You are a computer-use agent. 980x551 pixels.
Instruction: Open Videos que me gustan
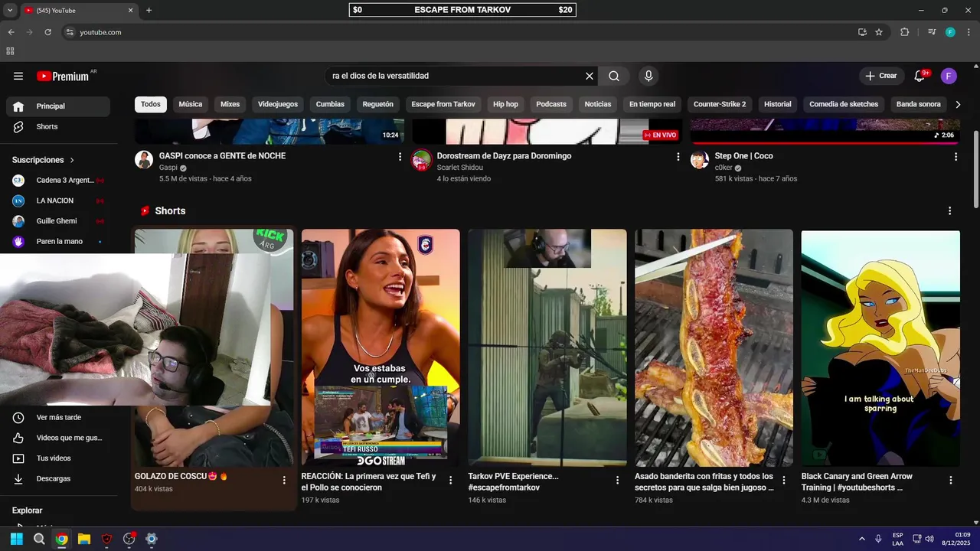coord(57,438)
